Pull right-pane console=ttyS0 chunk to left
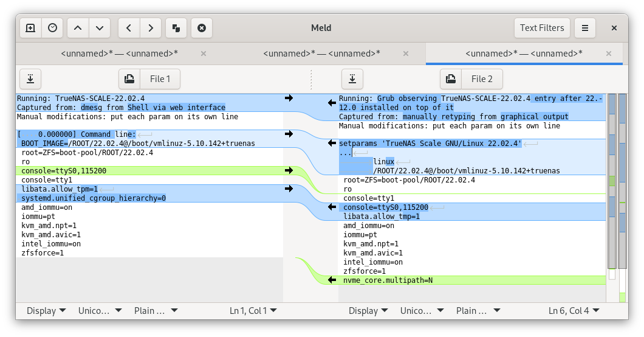The image size is (644, 337). 332,207
